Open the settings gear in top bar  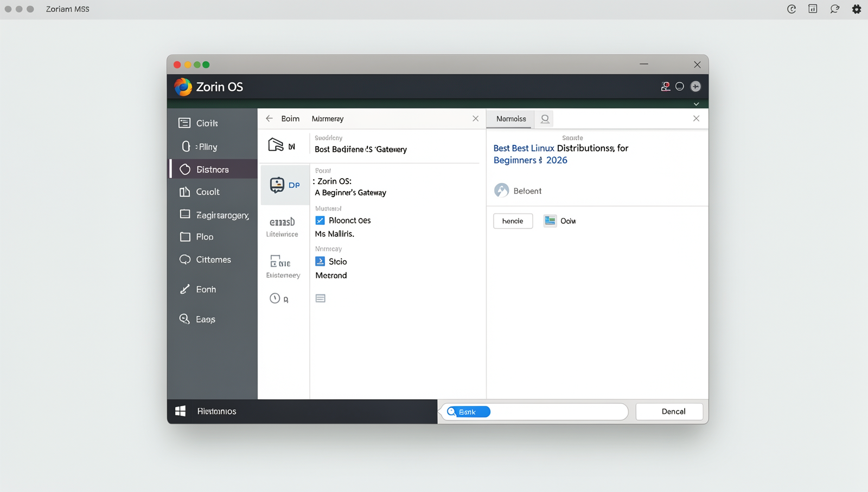coord(857,9)
